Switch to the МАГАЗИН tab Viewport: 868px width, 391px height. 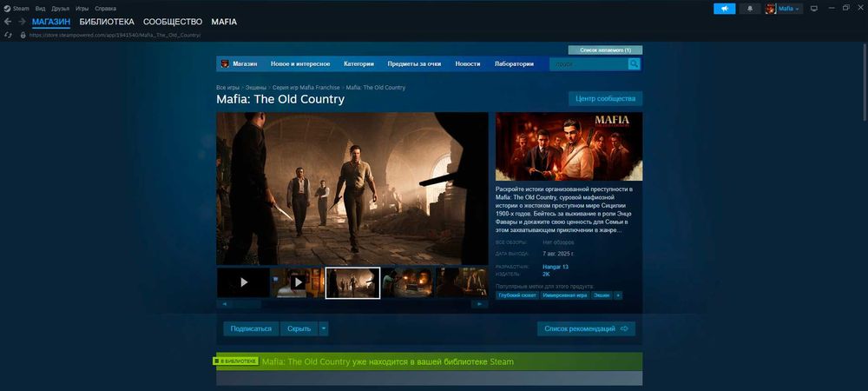[x=51, y=22]
